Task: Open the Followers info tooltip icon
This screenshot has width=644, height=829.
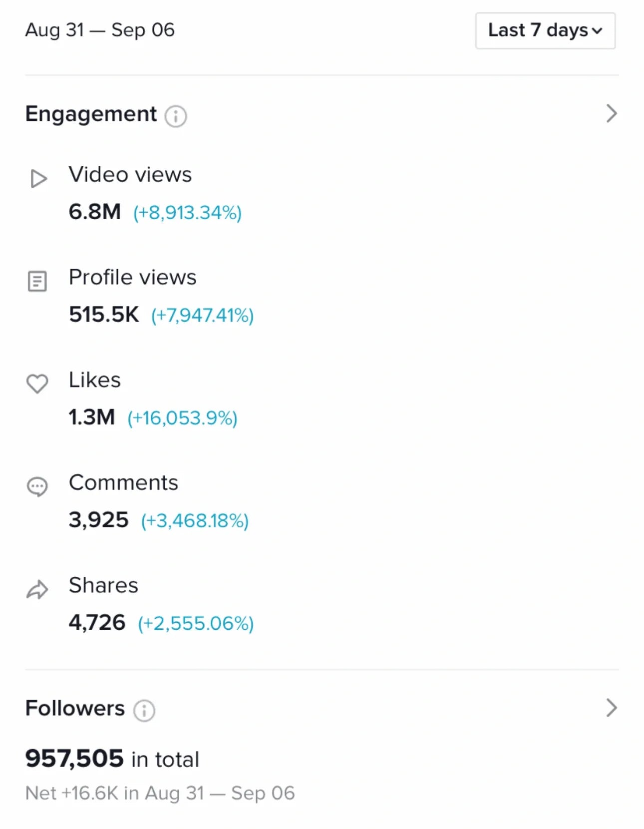Action: (144, 710)
